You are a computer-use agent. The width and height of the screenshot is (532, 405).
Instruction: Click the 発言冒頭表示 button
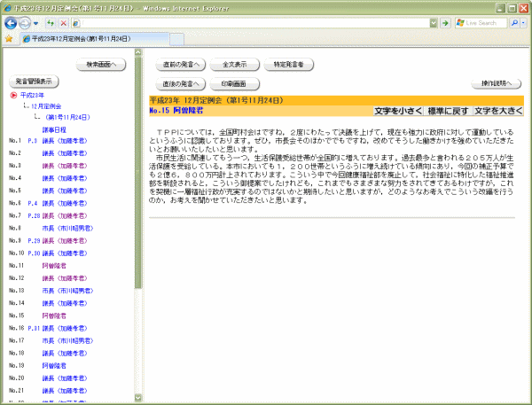click(34, 82)
